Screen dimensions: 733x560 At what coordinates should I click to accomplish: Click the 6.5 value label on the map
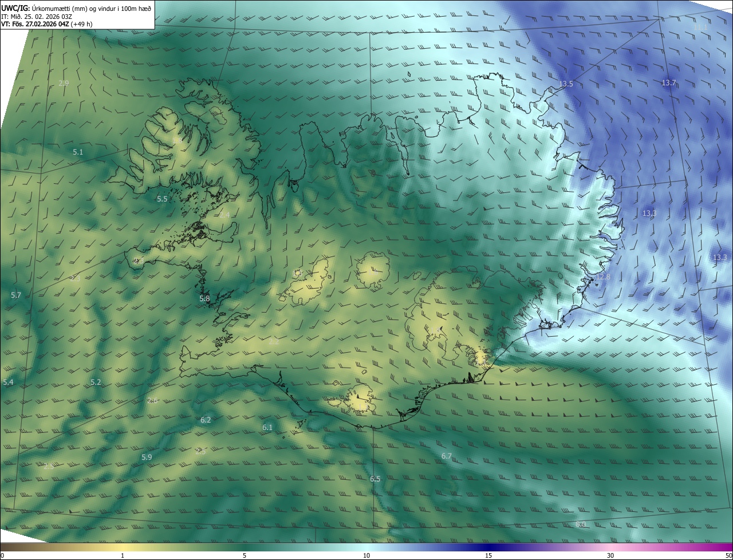(375, 479)
